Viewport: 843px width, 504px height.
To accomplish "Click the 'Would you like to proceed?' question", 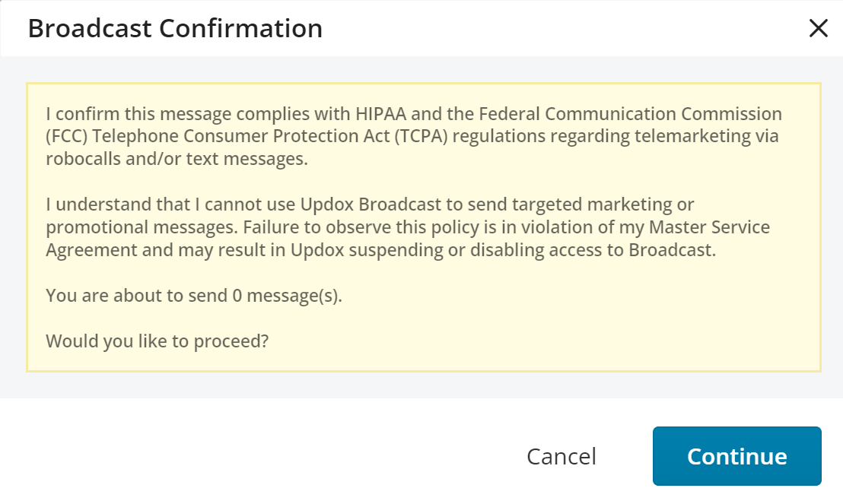I will pyautogui.click(x=157, y=341).
